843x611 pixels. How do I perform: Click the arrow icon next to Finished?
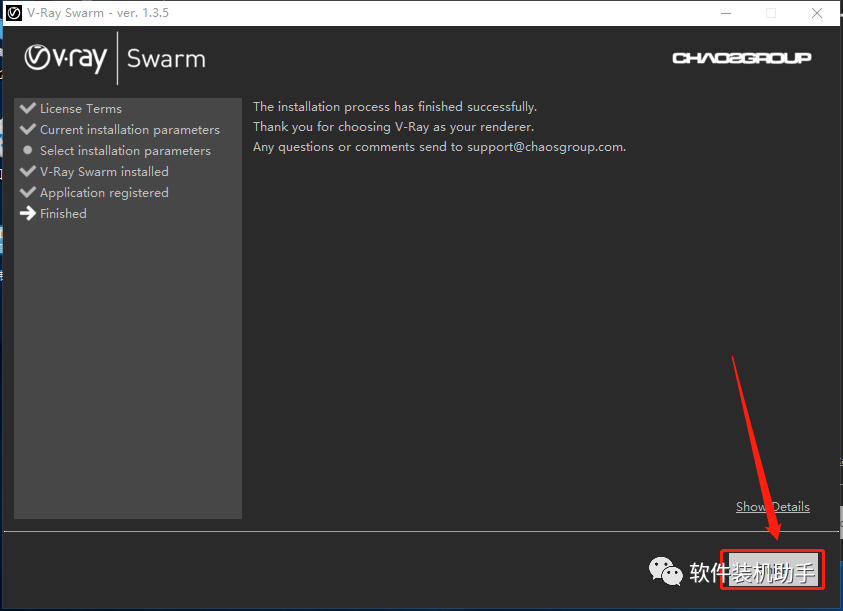[27, 214]
